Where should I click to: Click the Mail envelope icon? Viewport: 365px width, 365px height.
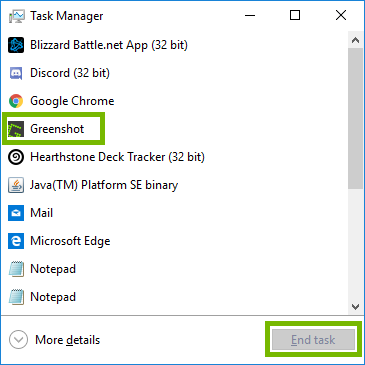(16, 213)
